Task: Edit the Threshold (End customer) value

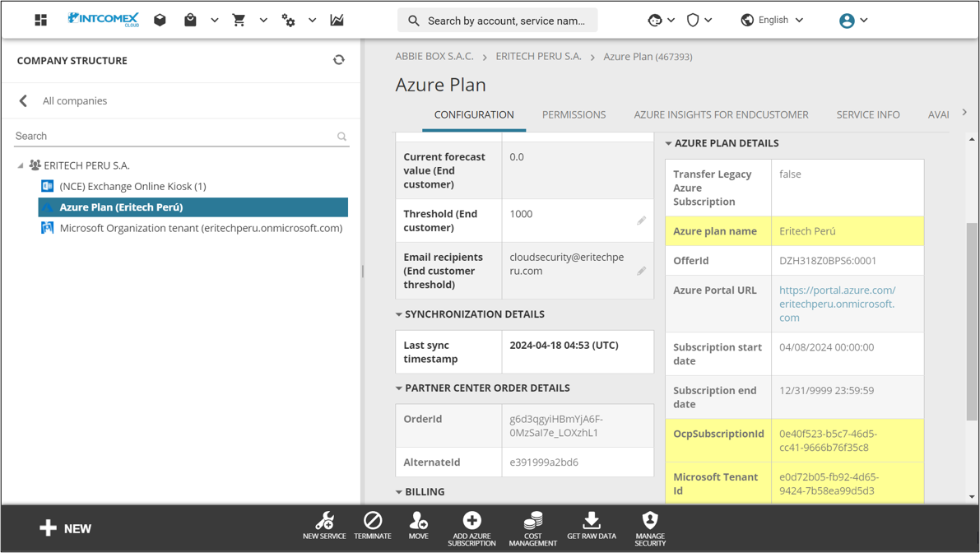Action: click(x=641, y=220)
